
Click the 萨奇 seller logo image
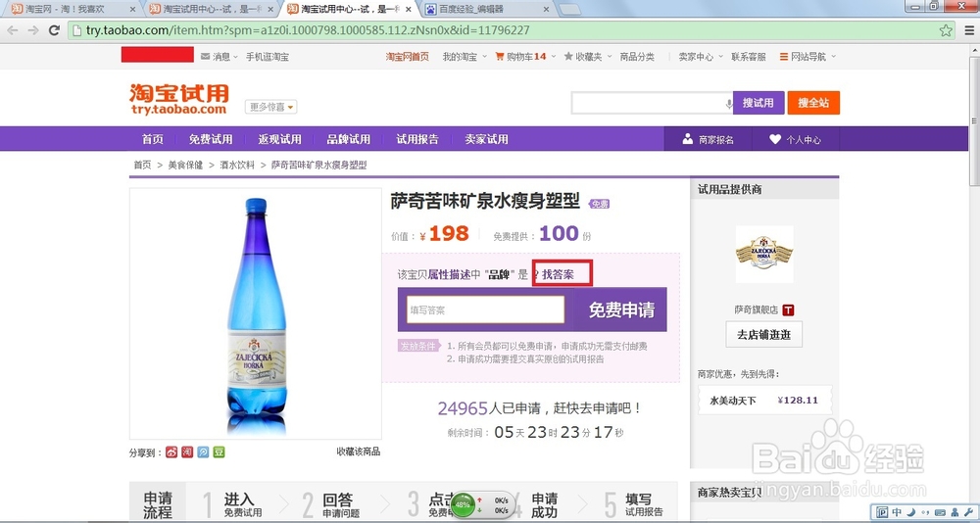point(763,254)
